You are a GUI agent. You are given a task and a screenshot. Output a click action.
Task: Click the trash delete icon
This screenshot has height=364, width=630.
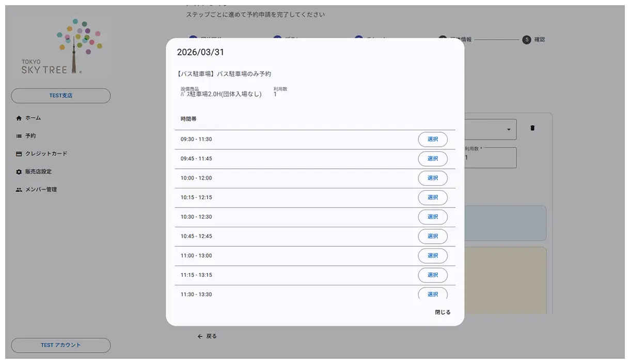click(532, 128)
